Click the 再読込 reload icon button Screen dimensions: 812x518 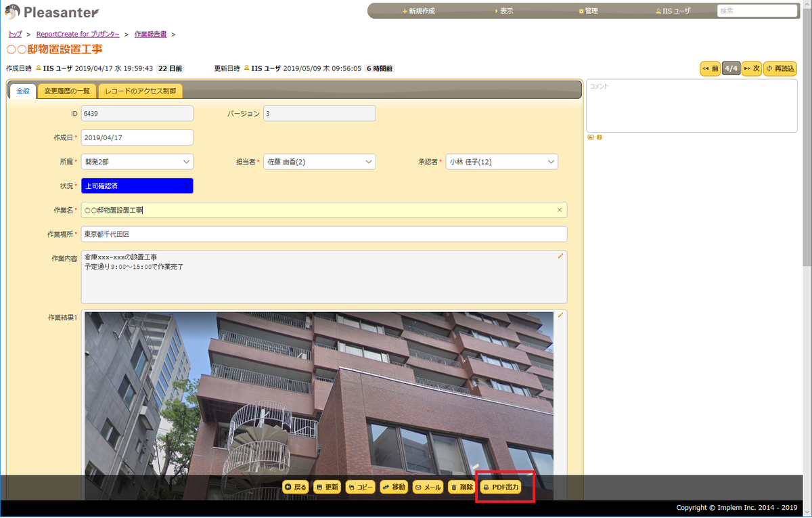tap(768, 68)
